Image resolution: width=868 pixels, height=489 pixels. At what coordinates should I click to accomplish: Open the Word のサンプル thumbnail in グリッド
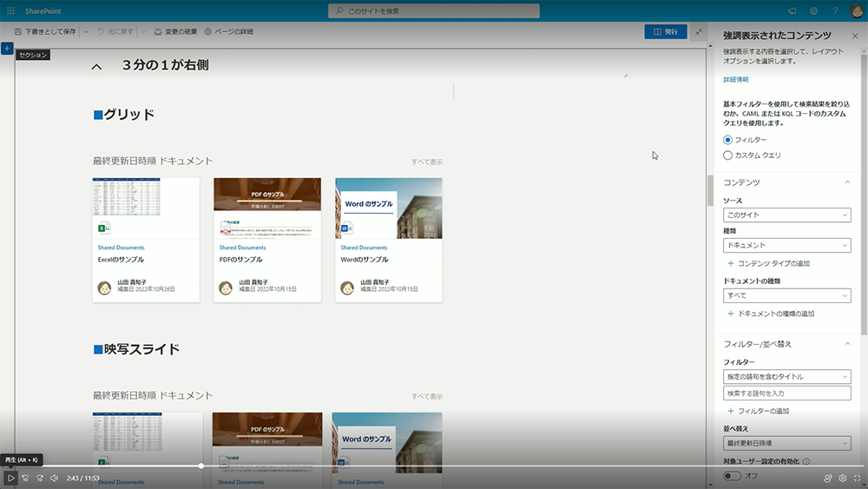(389, 208)
